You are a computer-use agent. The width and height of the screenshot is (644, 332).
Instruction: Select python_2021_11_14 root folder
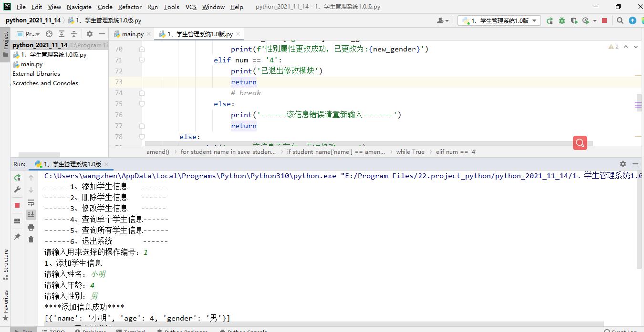point(40,45)
